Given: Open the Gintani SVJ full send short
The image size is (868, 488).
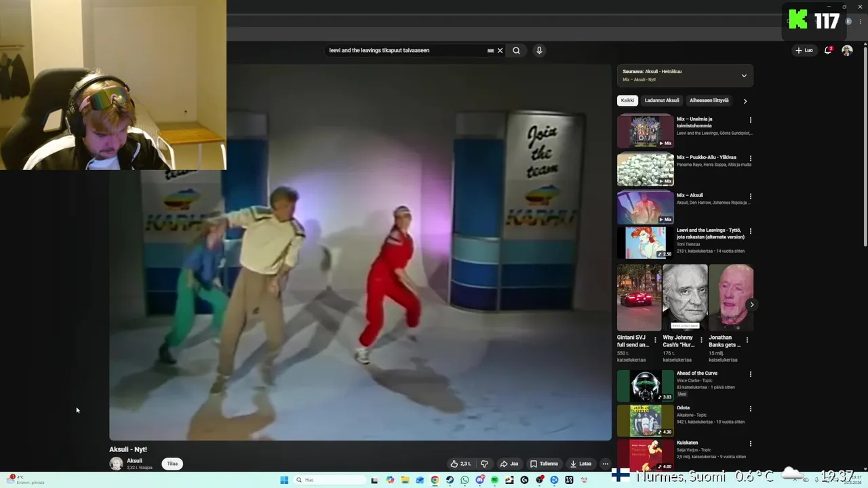Looking at the screenshot, I should [639, 298].
